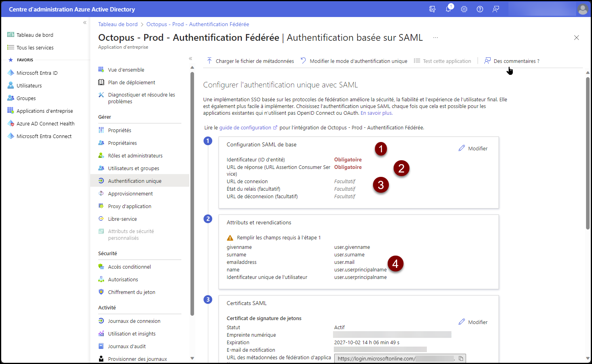The height and width of the screenshot is (364, 592).
Task: Open Provisionner des journaux
Action: 133,359
